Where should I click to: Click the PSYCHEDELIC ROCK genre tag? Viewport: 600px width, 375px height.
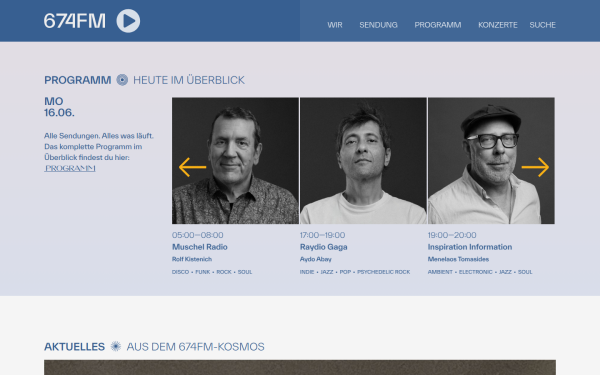pyautogui.click(x=383, y=272)
